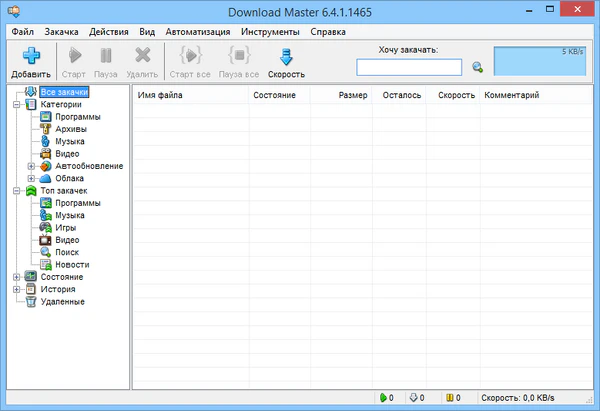
Task: Select Архивы category in the tree
Action: tap(70, 129)
